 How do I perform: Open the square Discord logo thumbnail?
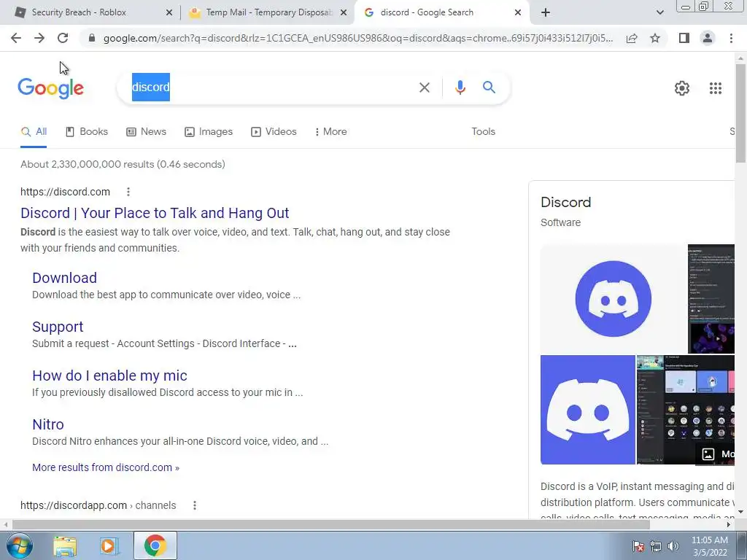[588, 410]
